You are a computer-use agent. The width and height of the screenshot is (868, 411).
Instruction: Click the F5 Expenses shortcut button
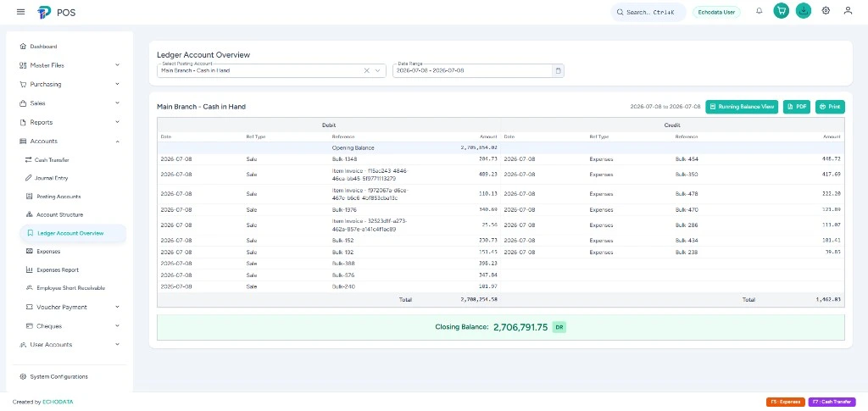[x=786, y=403]
